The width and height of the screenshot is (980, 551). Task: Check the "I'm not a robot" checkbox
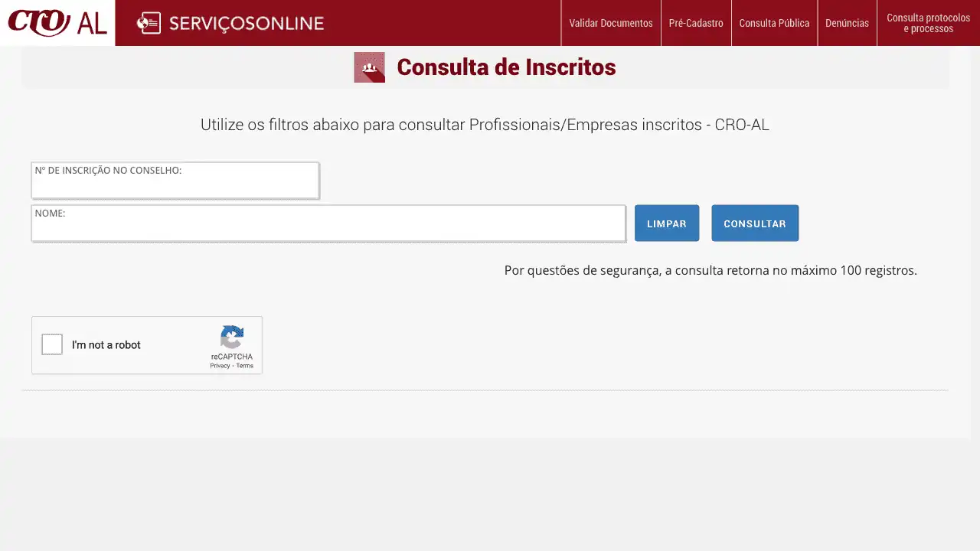point(52,344)
